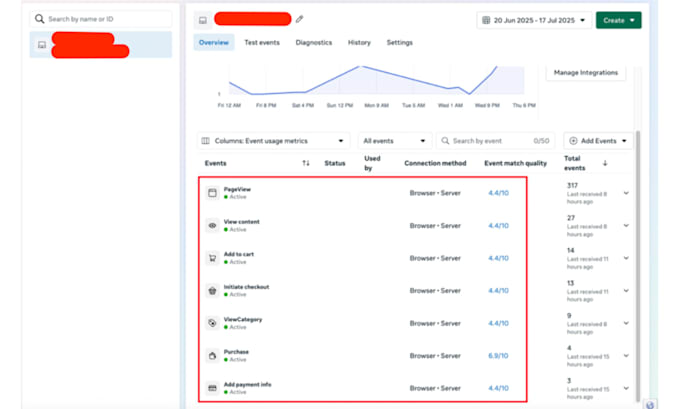Open the Diagnostics tab
The height and width of the screenshot is (409, 680).
pos(314,43)
